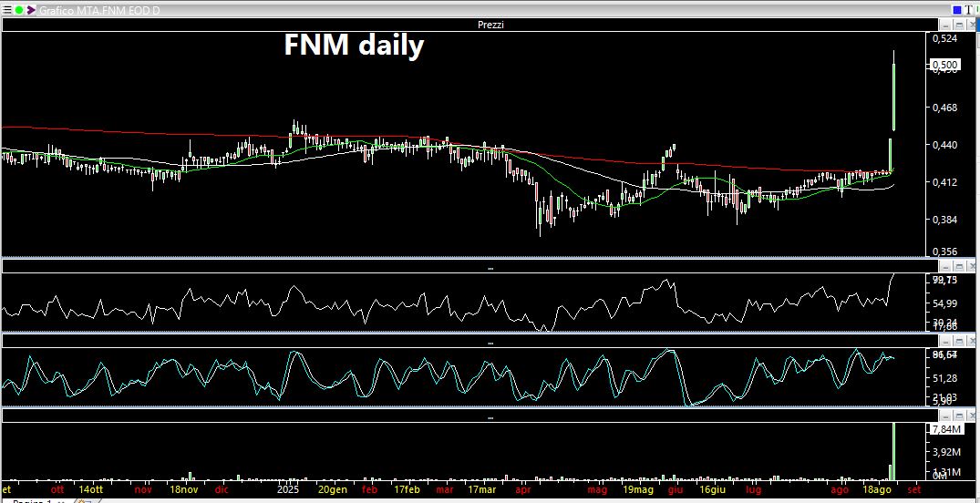Maximize the Prezzi price panel
Viewport: 980px width, 503px height.
pos(957,25)
